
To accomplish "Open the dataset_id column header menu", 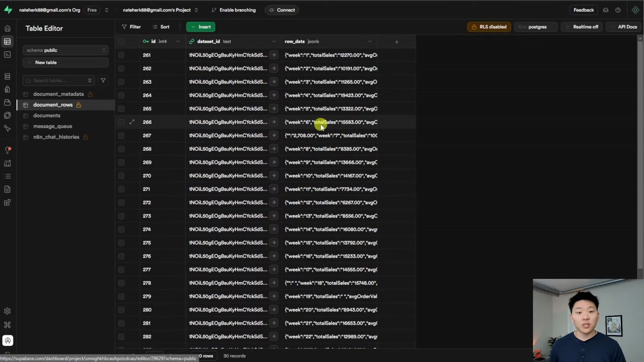I will coord(274,42).
